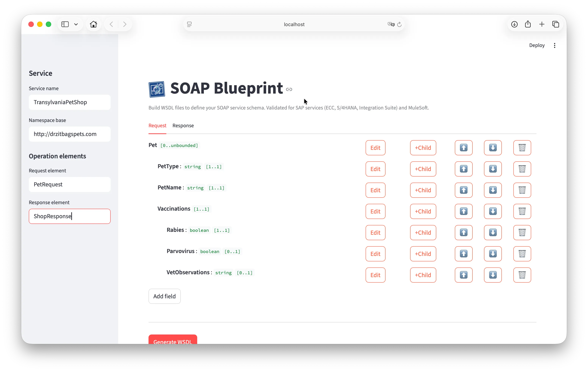This screenshot has height=372, width=588.
Task: Delete the PetType field
Action: 522,169
